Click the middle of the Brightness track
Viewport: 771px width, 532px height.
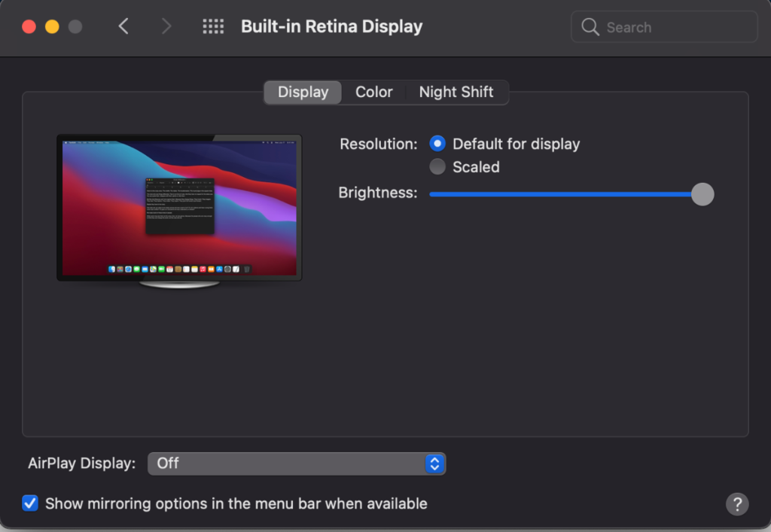coord(565,193)
